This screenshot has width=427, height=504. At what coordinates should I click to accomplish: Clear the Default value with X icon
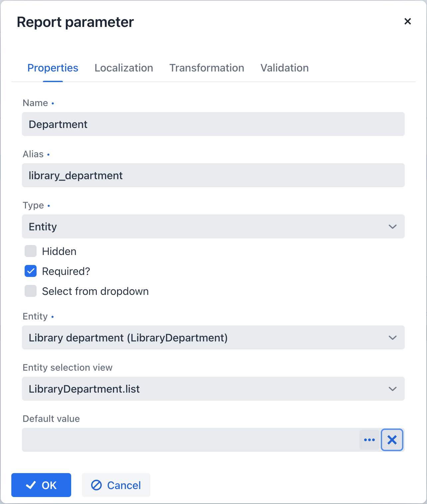tap(392, 440)
